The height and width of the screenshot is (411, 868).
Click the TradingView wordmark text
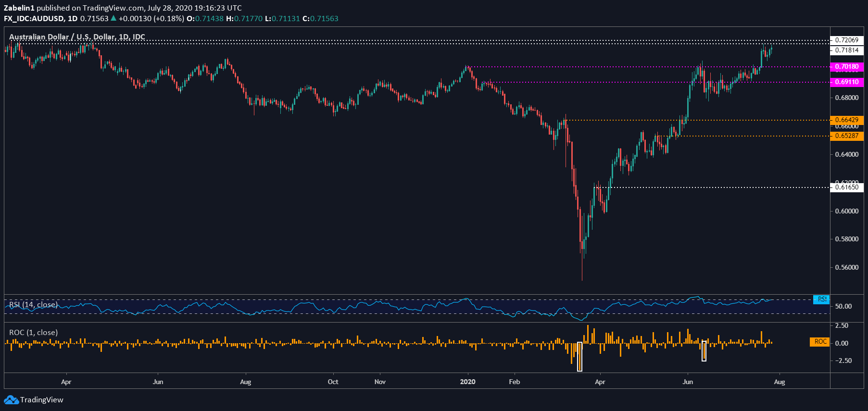pos(42,400)
